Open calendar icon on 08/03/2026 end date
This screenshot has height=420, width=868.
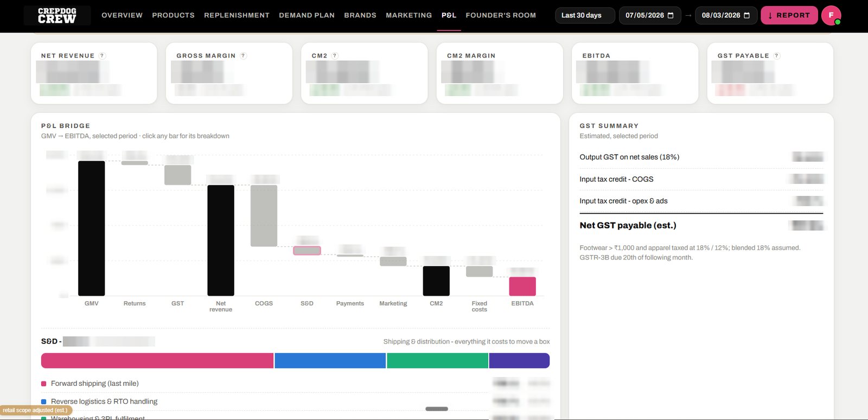tap(747, 15)
